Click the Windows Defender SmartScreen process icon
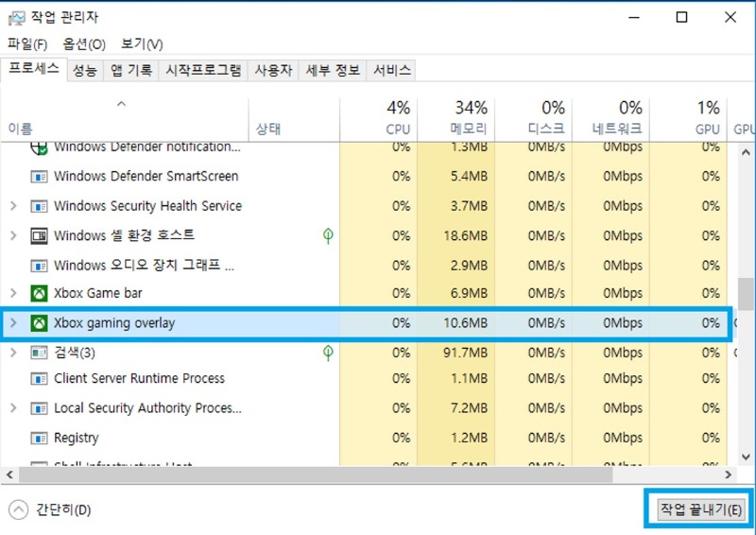Screen dimensions: 756x535 pos(39,177)
